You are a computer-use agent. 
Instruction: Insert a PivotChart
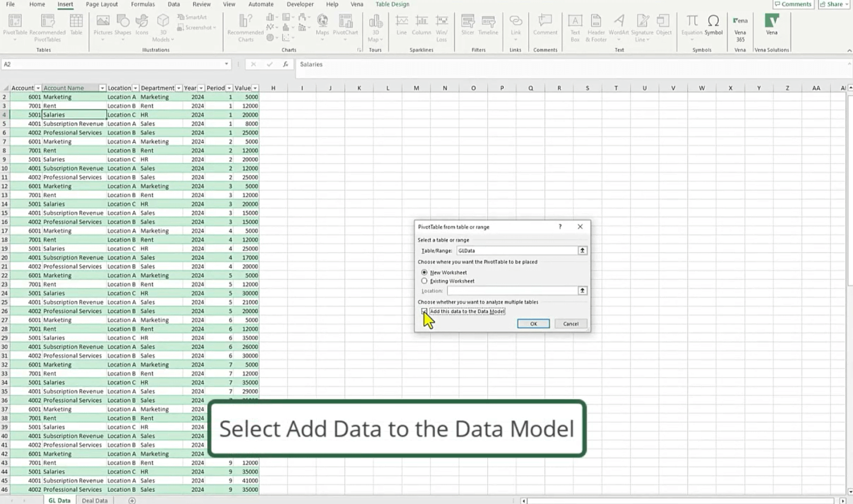pyautogui.click(x=345, y=27)
